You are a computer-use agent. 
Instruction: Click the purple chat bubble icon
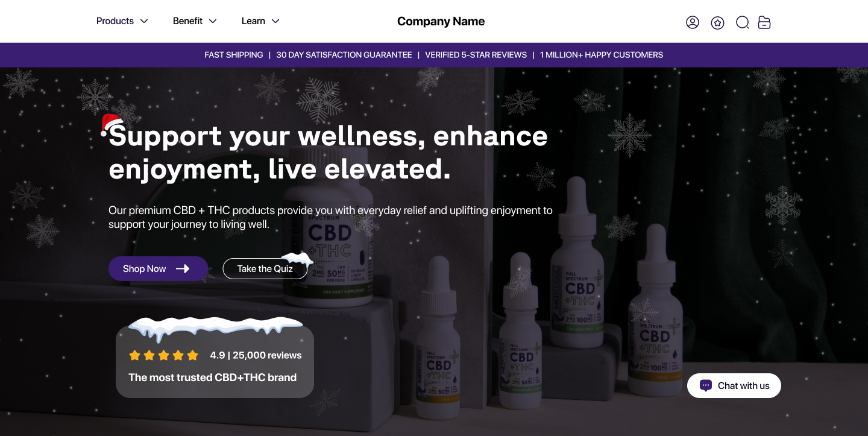click(706, 385)
